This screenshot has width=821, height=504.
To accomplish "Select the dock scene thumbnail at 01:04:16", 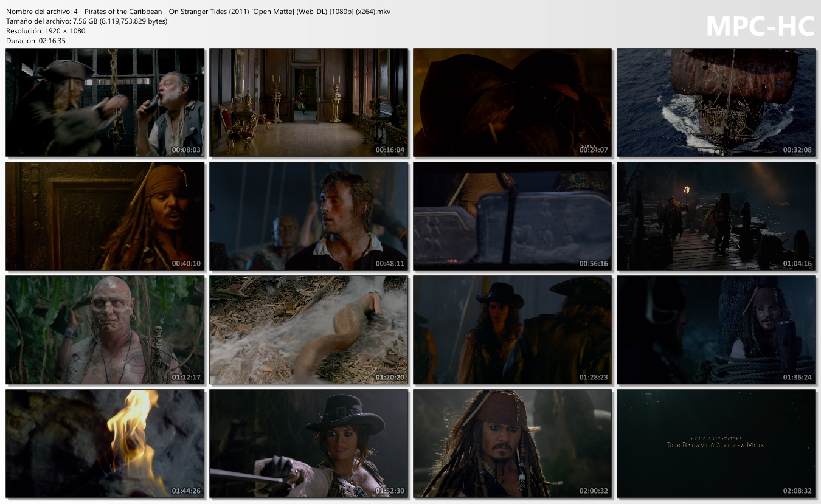I will [x=716, y=216].
